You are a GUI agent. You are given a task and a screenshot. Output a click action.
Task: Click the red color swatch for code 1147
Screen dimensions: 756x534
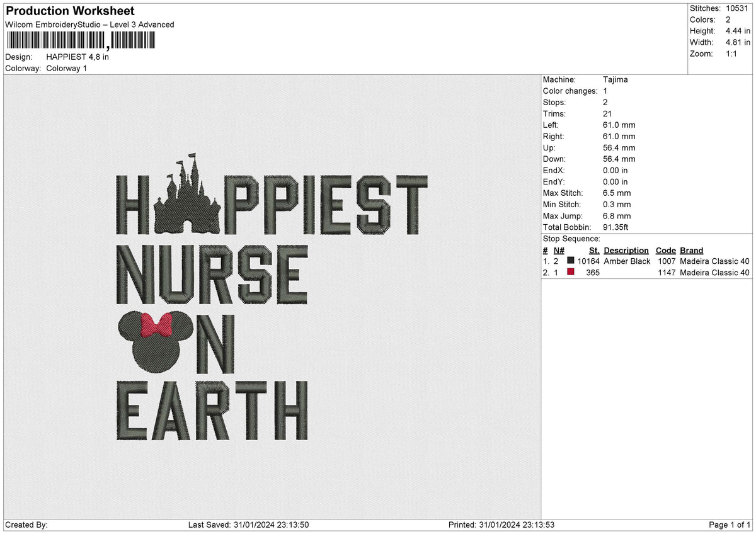[x=571, y=272]
